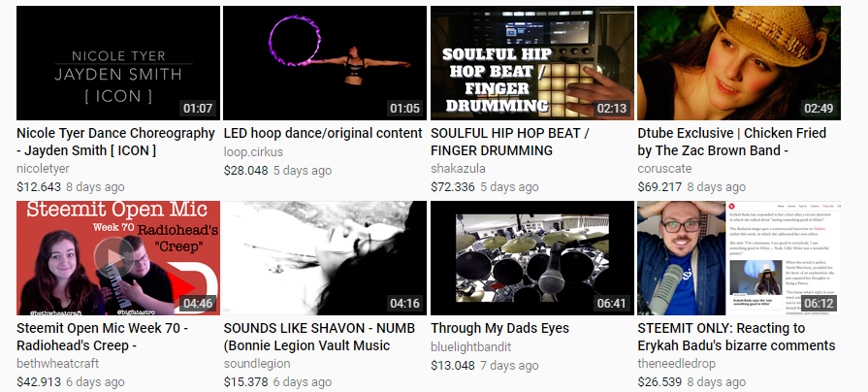The width and height of the screenshot is (868, 392).
Task: Open Nicole Tyer Jayden Smith ICON thumbnail
Action: (118, 63)
